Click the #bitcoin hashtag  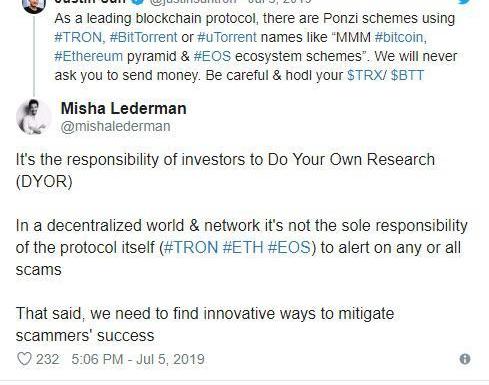coord(400,37)
